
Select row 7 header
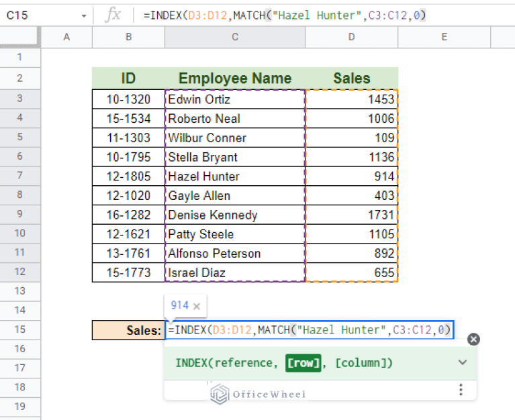[19, 176]
